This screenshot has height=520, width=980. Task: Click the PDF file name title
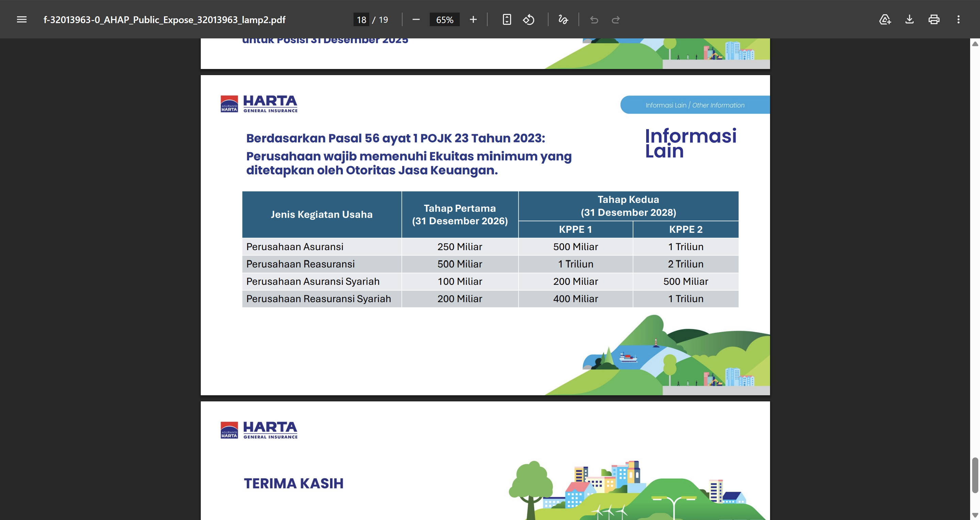pyautogui.click(x=164, y=19)
